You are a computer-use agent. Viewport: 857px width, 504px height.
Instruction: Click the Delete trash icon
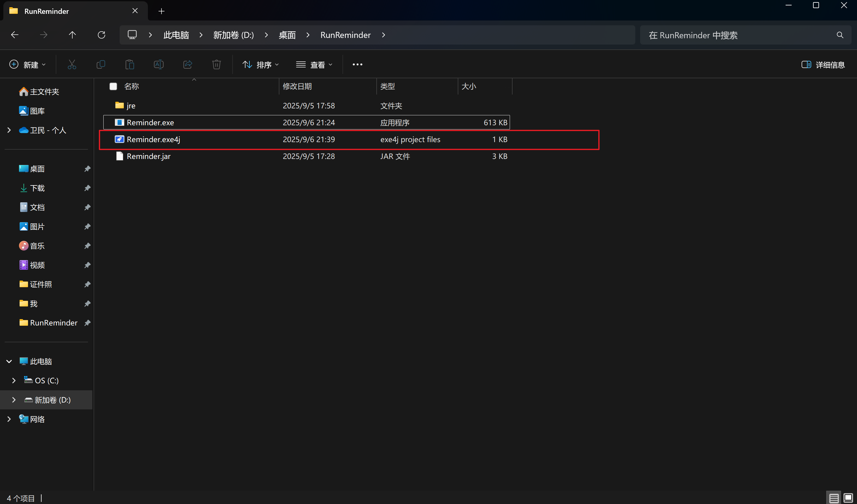(x=216, y=64)
